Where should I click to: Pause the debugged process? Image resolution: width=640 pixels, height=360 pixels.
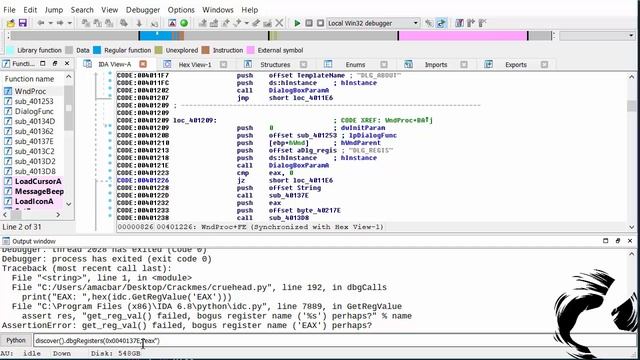pyautogui.click(x=309, y=23)
